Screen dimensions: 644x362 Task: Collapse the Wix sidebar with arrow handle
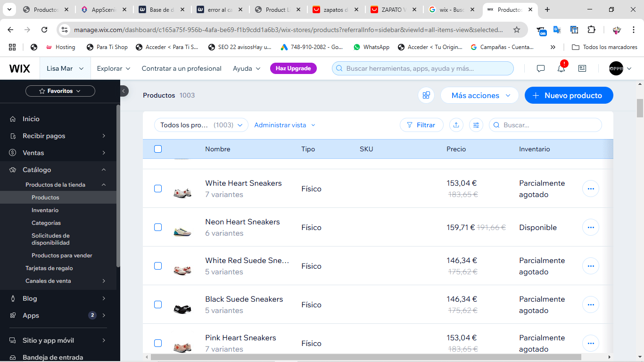point(124,91)
